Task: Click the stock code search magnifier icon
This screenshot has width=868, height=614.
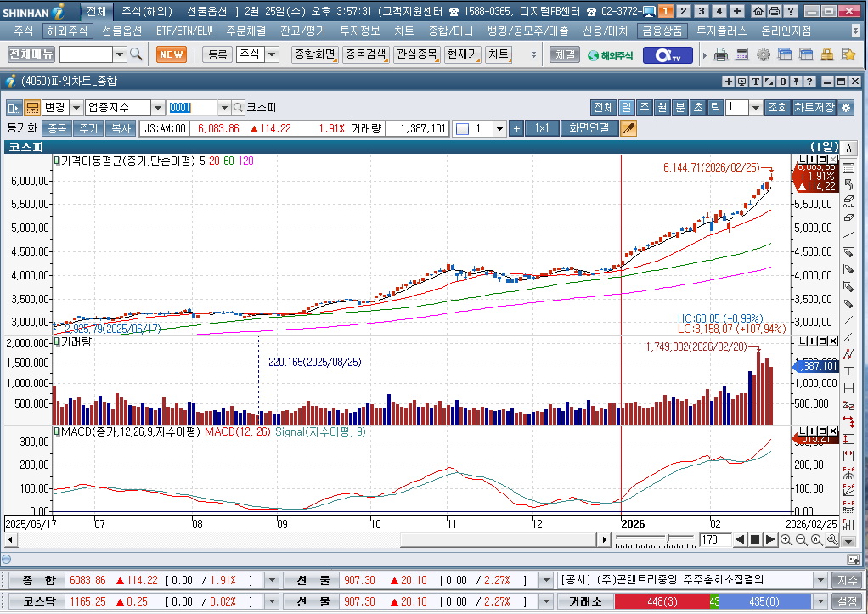Action: pyautogui.click(x=238, y=107)
